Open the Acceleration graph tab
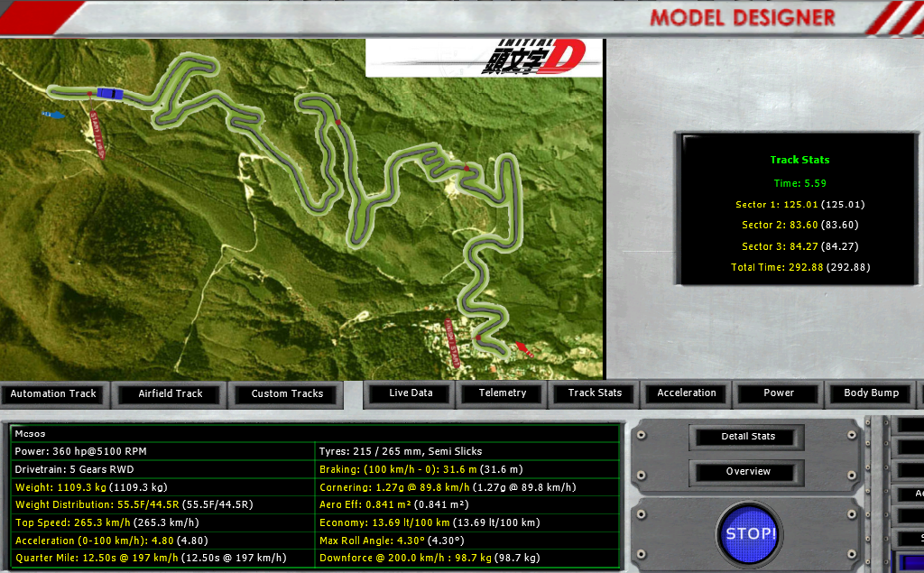This screenshot has width=924, height=573. pos(687,393)
